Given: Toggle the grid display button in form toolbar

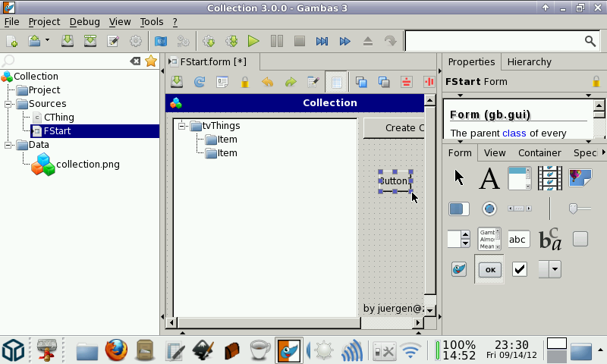Looking at the screenshot, I should [x=336, y=82].
